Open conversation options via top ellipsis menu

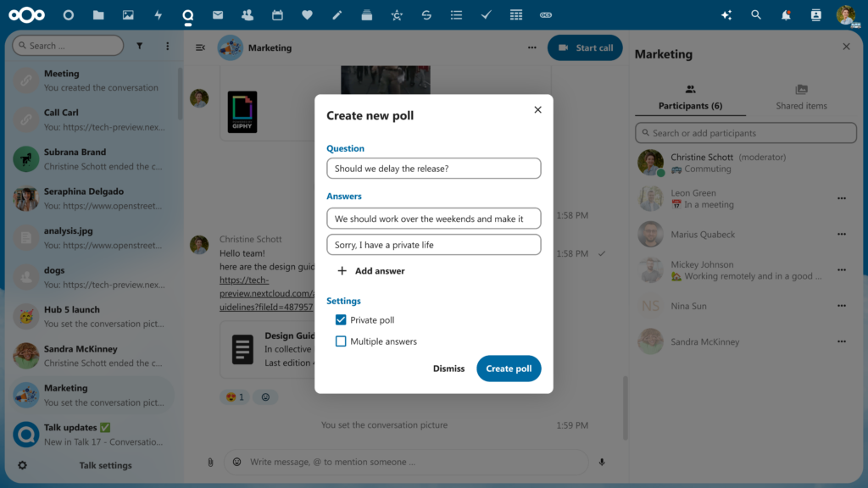[x=531, y=48]
